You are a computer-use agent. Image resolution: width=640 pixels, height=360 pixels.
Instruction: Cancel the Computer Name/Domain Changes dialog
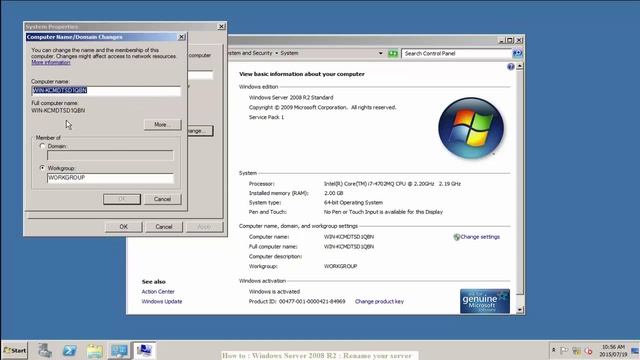[x=162, y=199]
